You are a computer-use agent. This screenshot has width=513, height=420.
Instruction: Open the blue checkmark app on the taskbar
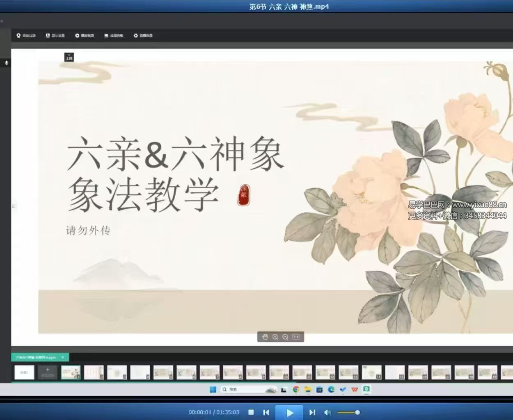tap(343, 390)
